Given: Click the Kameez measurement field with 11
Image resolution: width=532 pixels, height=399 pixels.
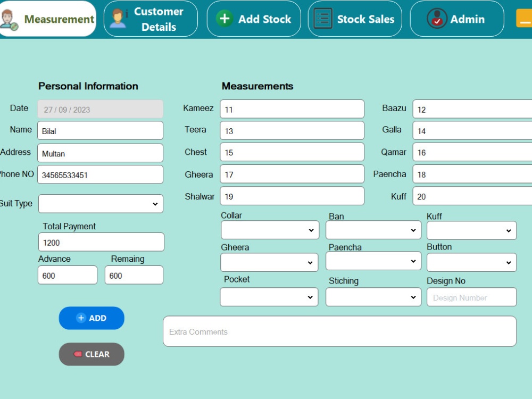Looking at the screenshot, I should coord(292,109).
